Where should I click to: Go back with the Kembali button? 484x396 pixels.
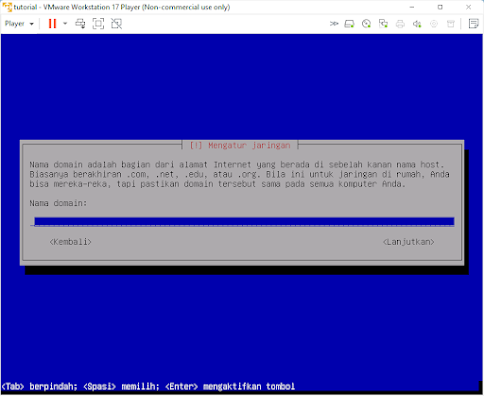(x=70, y=242)
